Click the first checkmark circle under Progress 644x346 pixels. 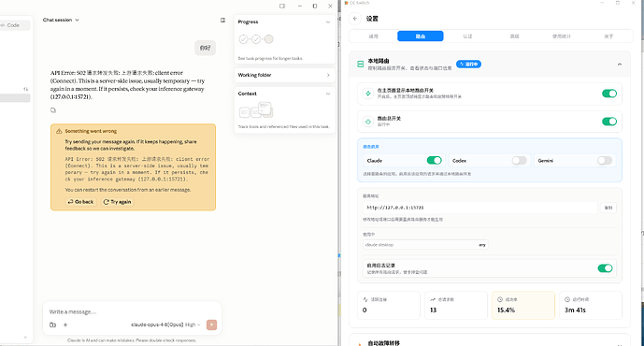(x=244, y=39)
